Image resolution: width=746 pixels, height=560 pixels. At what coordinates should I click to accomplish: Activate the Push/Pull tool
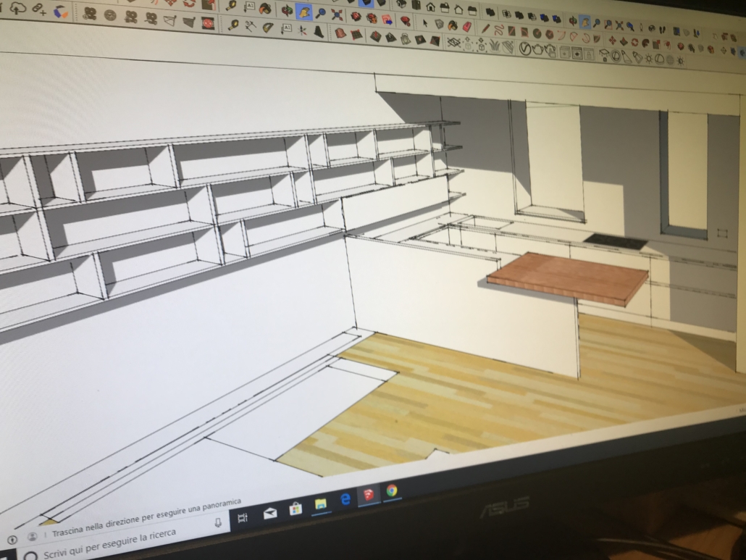624,41
